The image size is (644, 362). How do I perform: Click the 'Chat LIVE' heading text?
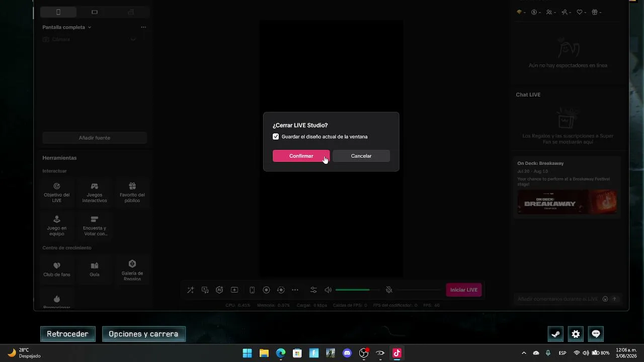click(528, 95)
